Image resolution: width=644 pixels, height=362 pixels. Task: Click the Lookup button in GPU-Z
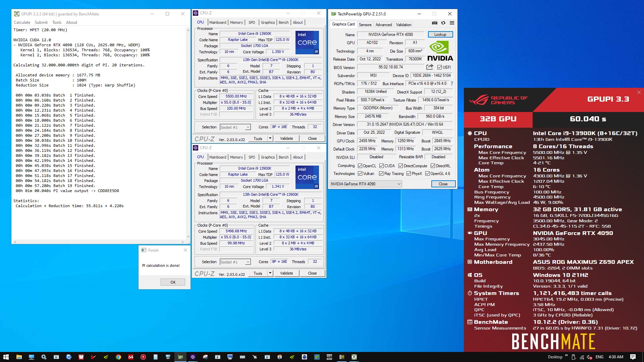click(x=440, y=35)
